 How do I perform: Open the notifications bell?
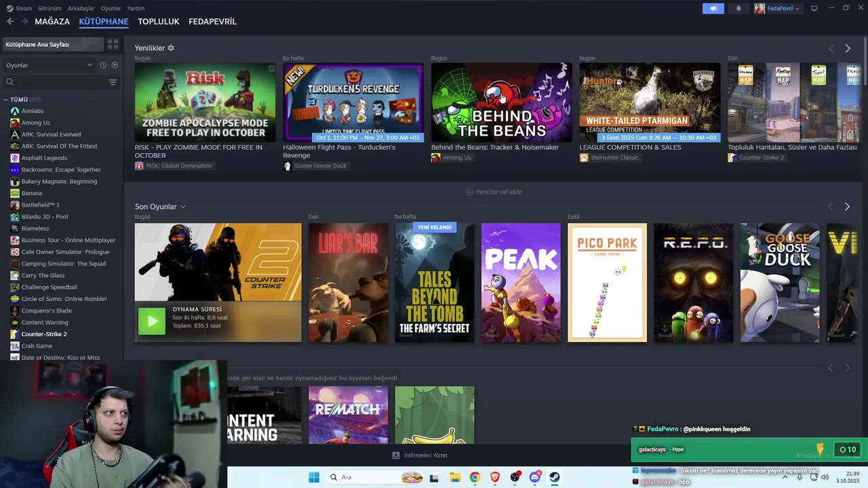(738, 8)
